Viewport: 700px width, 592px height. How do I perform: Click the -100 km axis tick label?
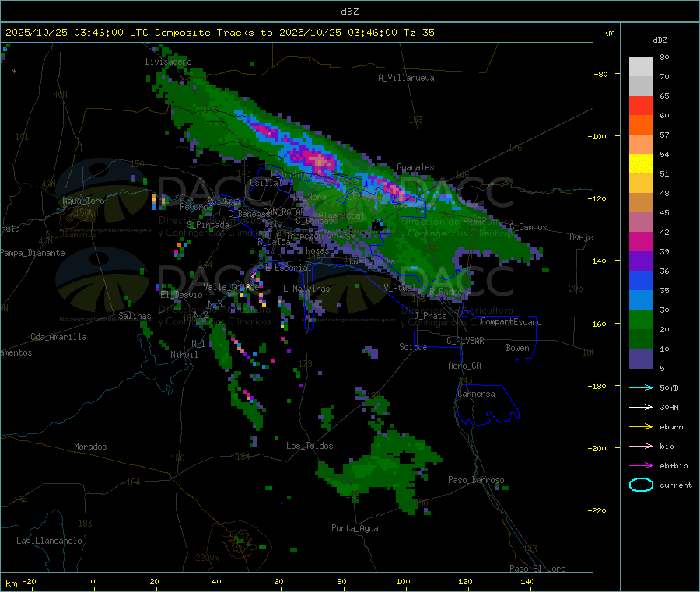pyautogui.click(x=599, y=136)
